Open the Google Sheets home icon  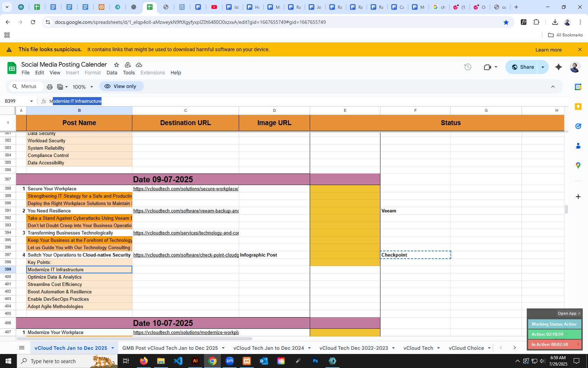click(x=12, y=68)
